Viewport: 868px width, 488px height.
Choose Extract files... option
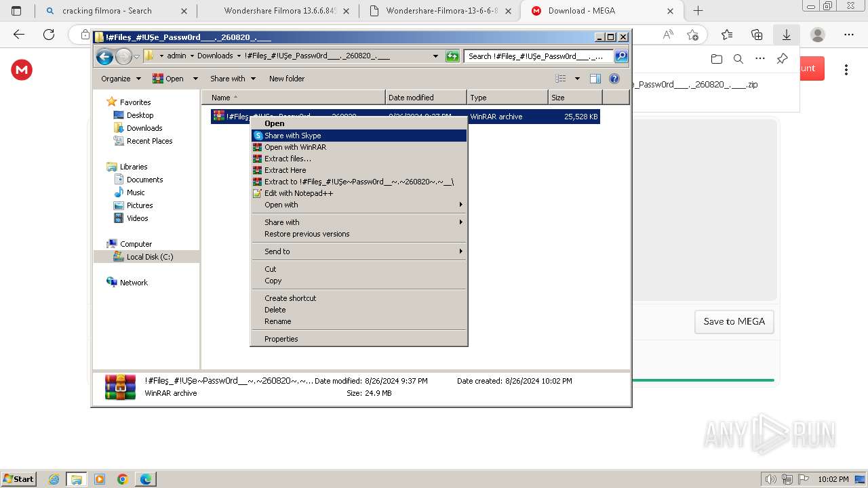point(359,159)
